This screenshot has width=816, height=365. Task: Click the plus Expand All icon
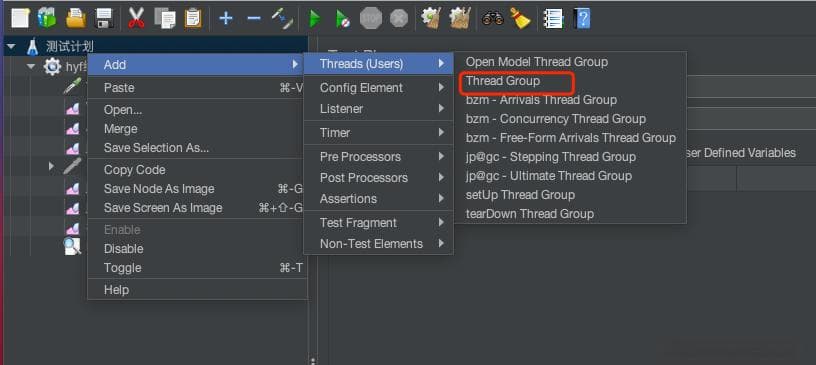point(225,19)
